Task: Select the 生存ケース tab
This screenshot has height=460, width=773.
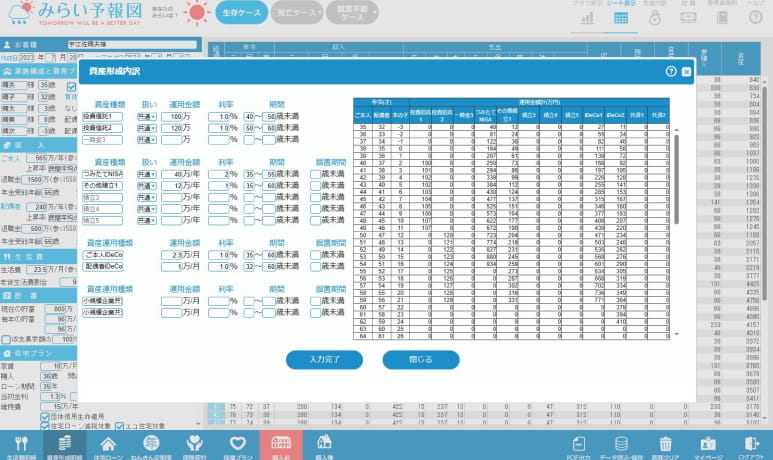Action: [x=243, y=14]
